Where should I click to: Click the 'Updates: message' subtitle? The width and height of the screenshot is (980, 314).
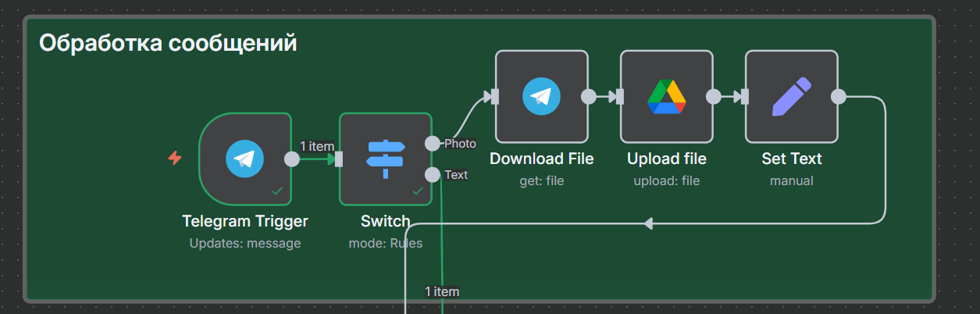[x=245, y=244]
